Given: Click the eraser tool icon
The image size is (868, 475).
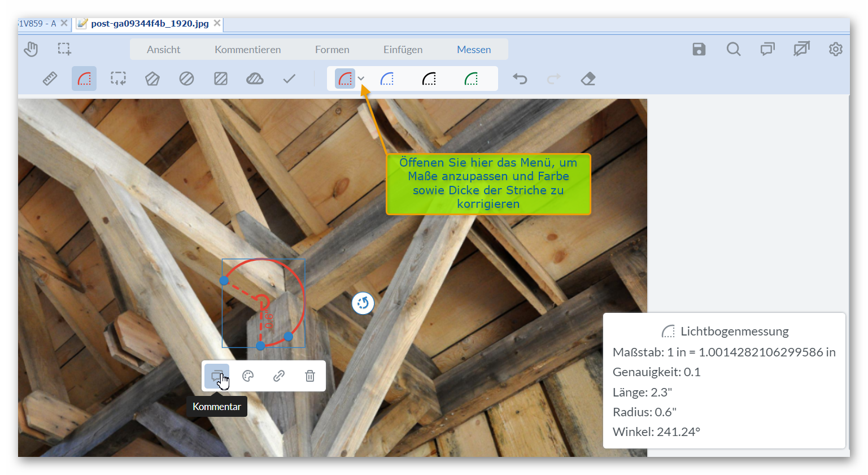Looking at the screenshot, I should (x=588, y=79).
